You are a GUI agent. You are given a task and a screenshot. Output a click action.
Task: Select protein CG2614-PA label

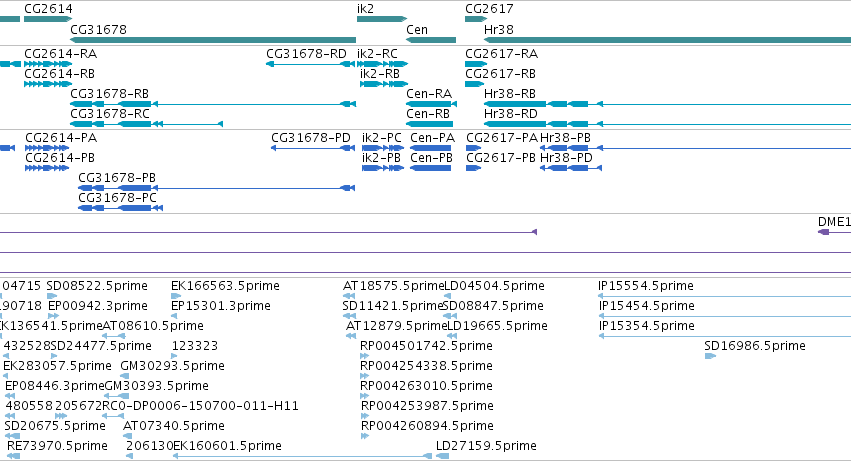61,138
